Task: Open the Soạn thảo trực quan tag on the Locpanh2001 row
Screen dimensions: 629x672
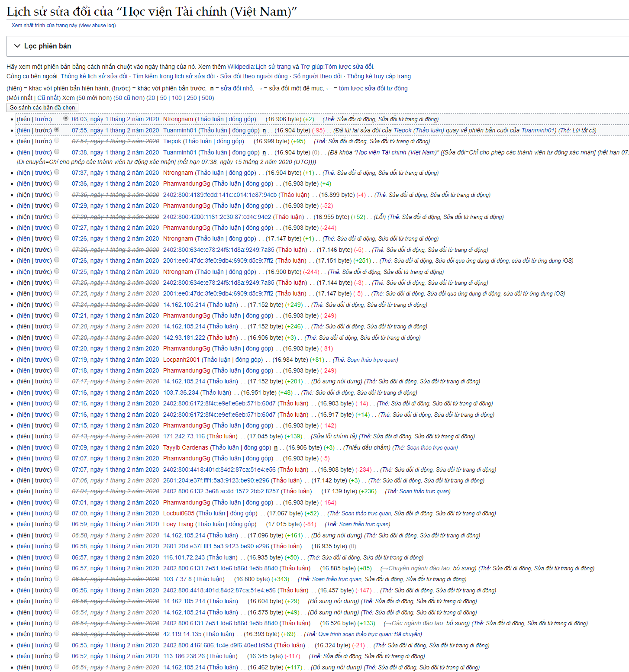Action: tap(372, 360)
